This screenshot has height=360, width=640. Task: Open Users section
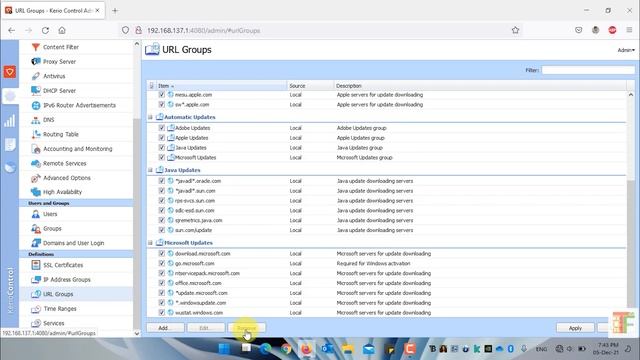[x=50, y=214]
